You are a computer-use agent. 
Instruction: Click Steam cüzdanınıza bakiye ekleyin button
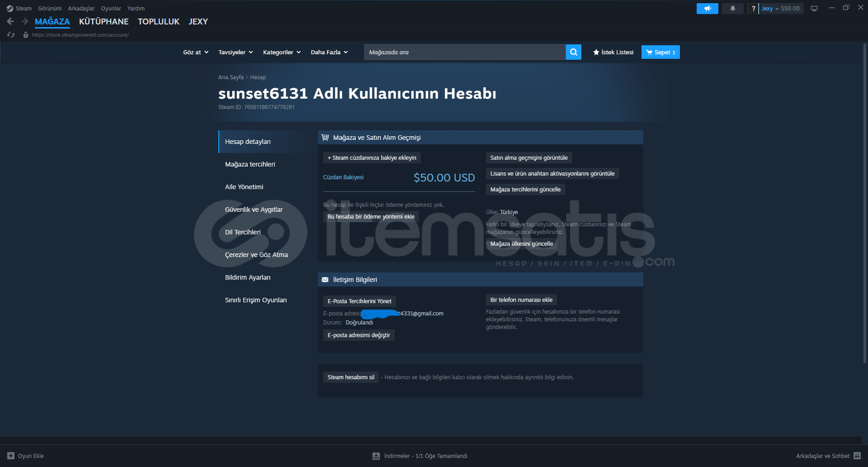372,158
